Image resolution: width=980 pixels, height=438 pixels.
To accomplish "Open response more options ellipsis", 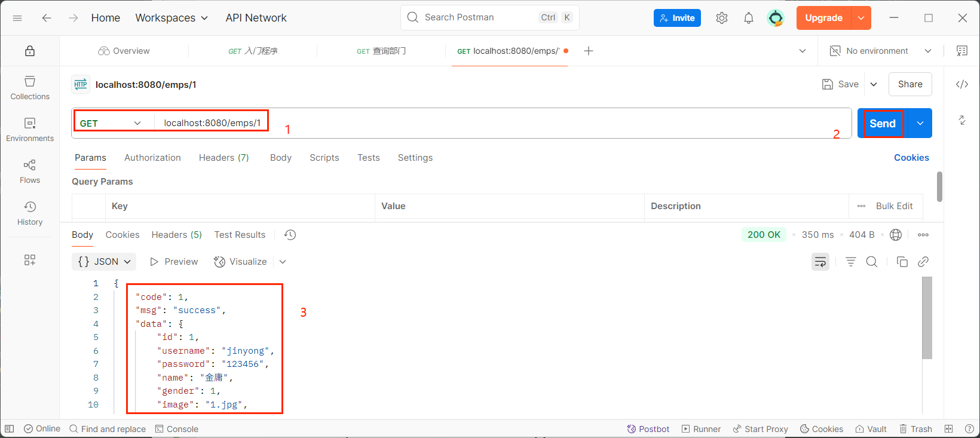I will [923, 235].
